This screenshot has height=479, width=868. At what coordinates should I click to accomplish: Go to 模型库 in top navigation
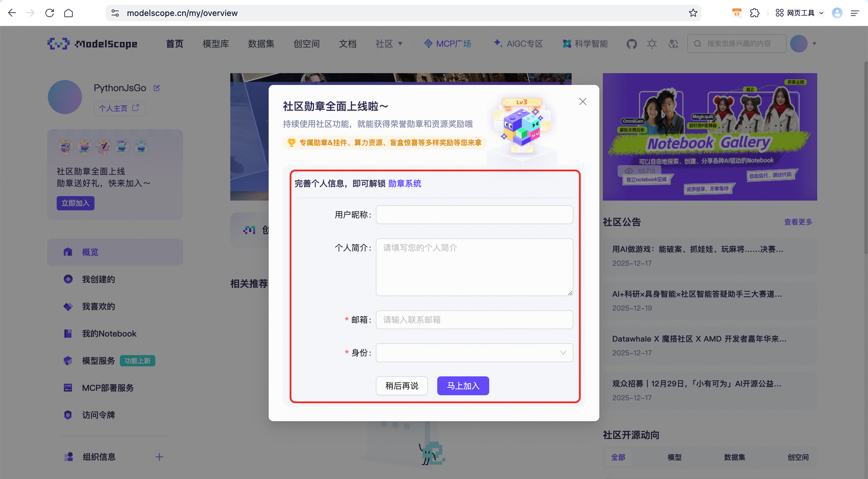click(x=216, y=44)
